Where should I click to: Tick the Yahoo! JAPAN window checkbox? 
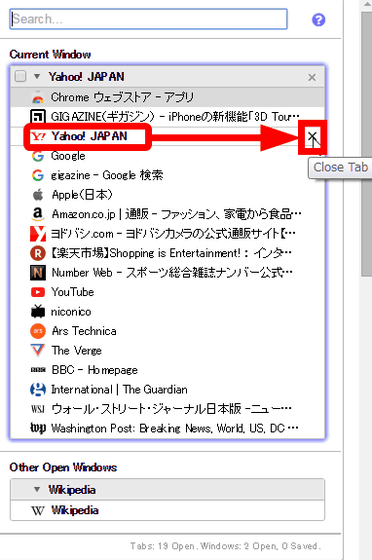tap(20, 76)
